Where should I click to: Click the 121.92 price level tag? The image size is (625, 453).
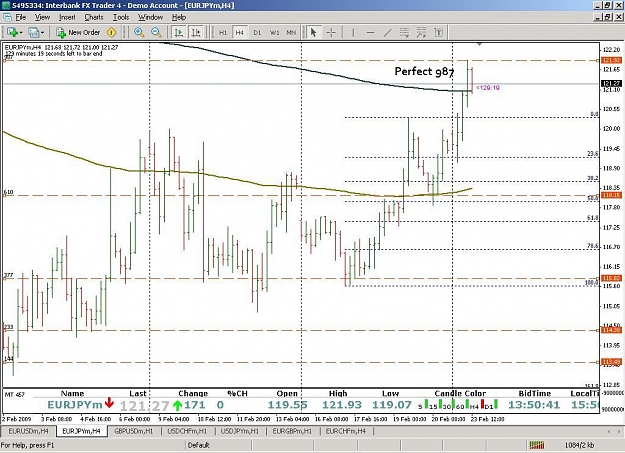point(611,60)
